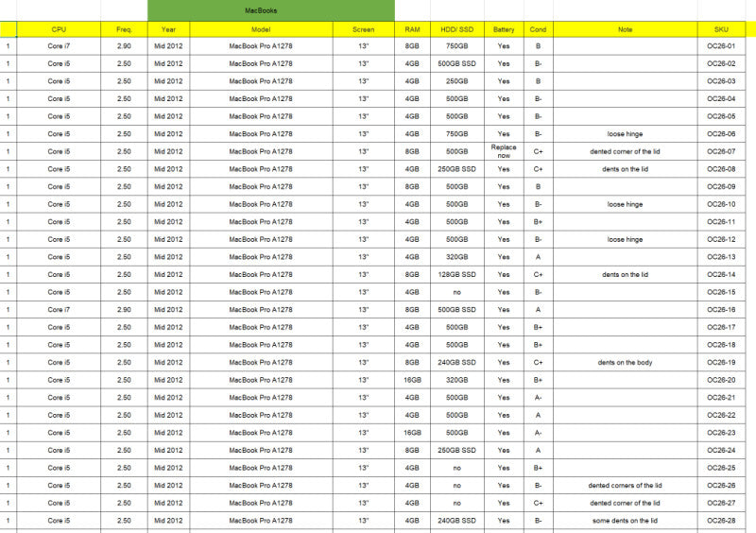Viewport: 756px width, 533px height.
Task: Select the 250GB SSD cell in row OC26-08
Action: [457, 169]
